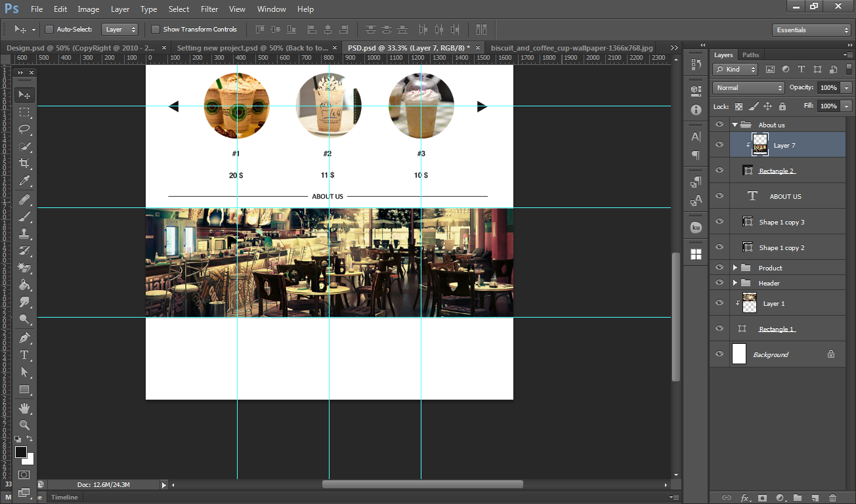
Task: Hide the Layer 1 layer
Action: [719, 303]
